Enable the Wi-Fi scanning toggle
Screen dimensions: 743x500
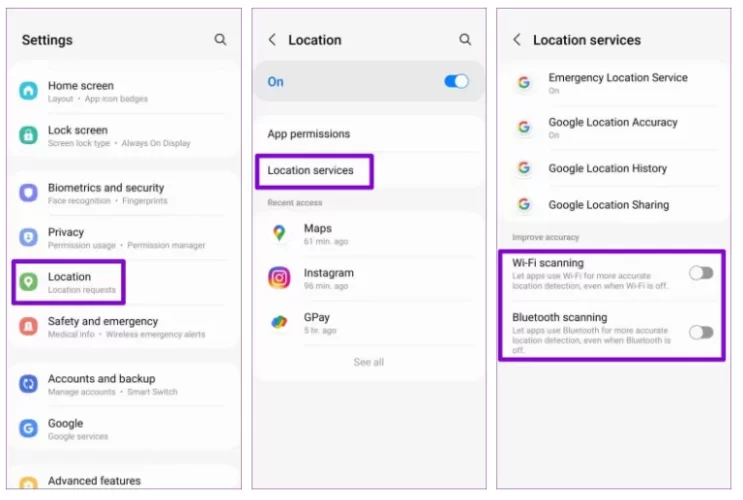click(x=701, y=272)
